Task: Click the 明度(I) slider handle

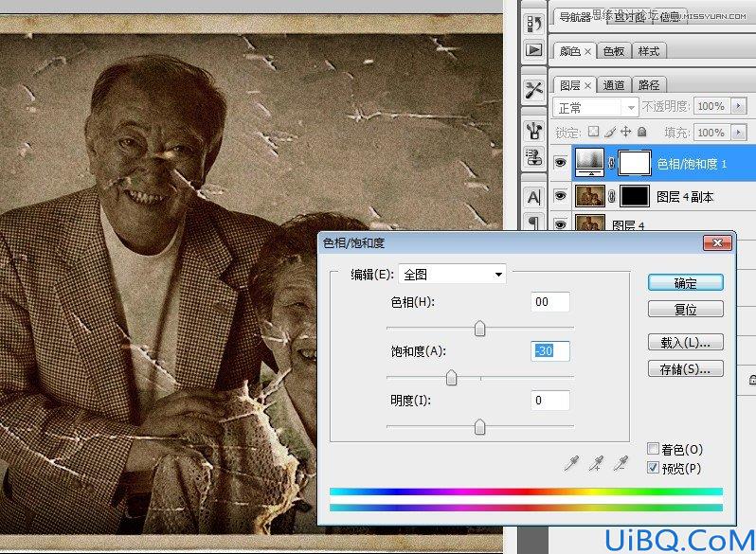Action: click(x=479, y=427)
